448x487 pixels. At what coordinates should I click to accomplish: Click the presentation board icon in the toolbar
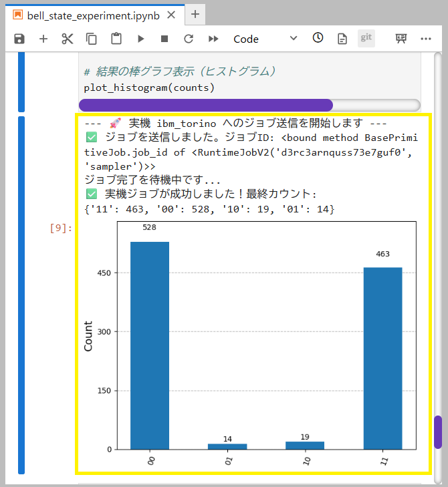(x=401, y=39)
